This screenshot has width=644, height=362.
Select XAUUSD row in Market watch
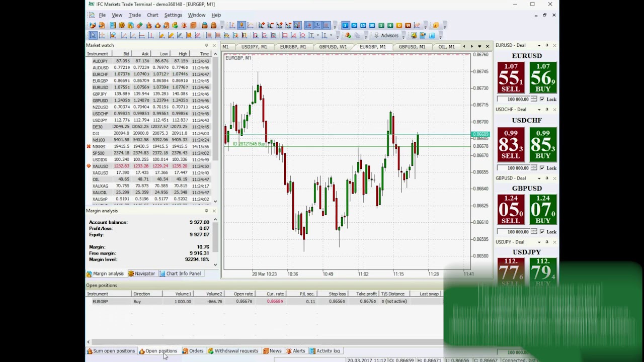coord(149,166)
